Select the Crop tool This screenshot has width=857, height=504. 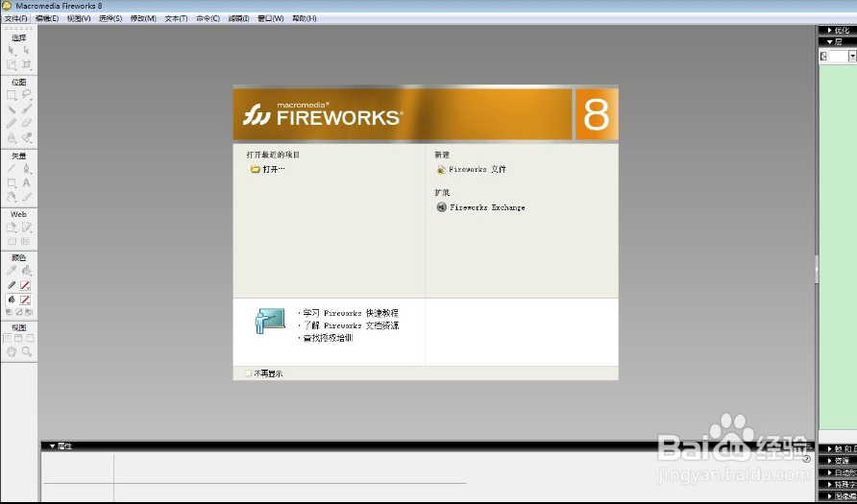coord(26,64)
